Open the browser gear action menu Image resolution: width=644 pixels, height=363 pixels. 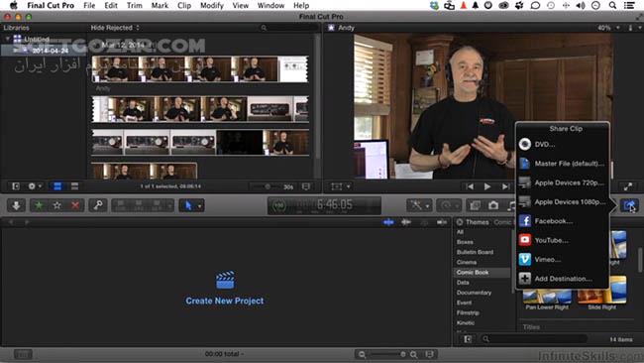pyautogui.click(x=34, y=186)
